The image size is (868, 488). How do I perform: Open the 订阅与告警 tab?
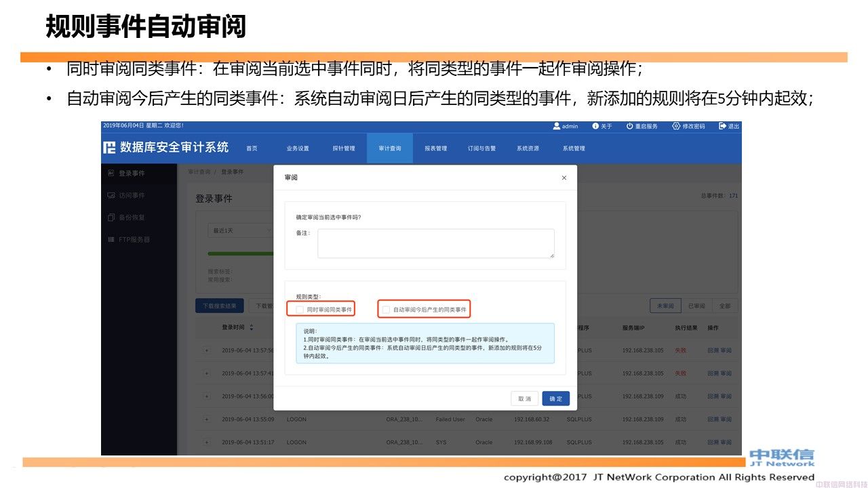pyautogui.click(x=482, y=148)
